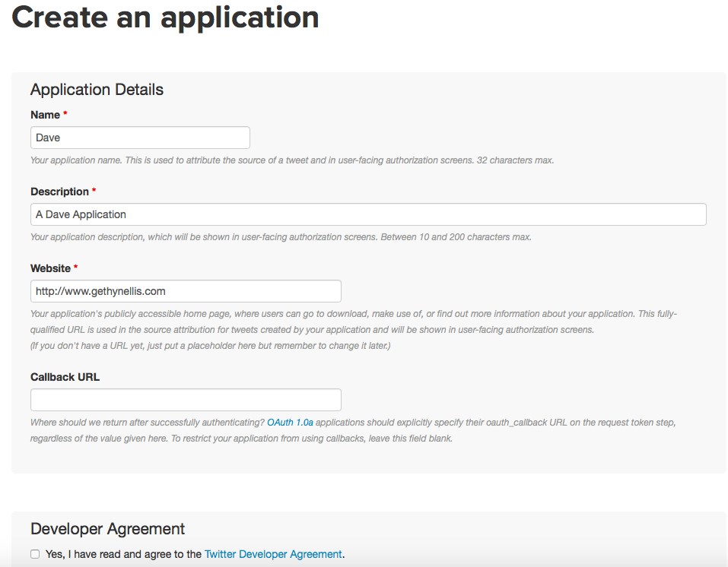Click the 32 characters max help text
728x567 pixels.
(x=292, y=160)
